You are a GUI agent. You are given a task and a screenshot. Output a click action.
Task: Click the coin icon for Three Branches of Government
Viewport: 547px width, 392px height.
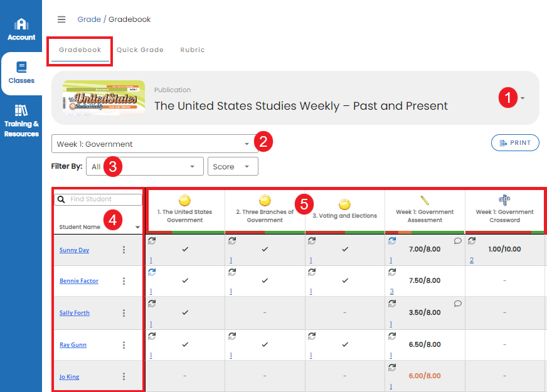265,201
